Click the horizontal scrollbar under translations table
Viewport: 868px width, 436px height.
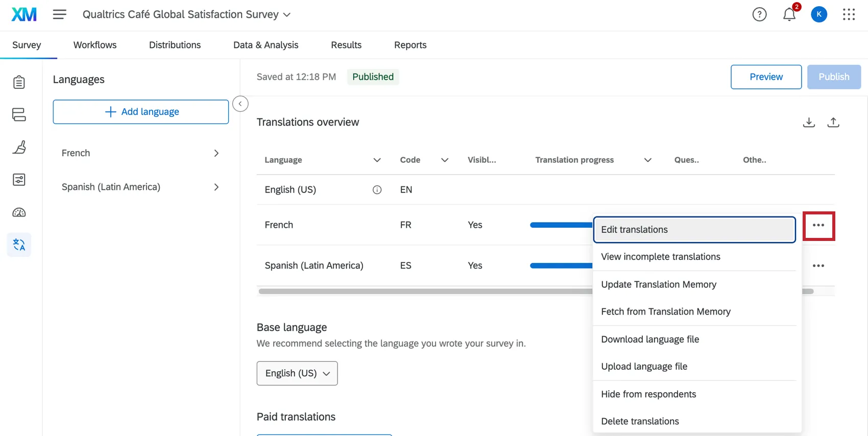pos(424,292)
